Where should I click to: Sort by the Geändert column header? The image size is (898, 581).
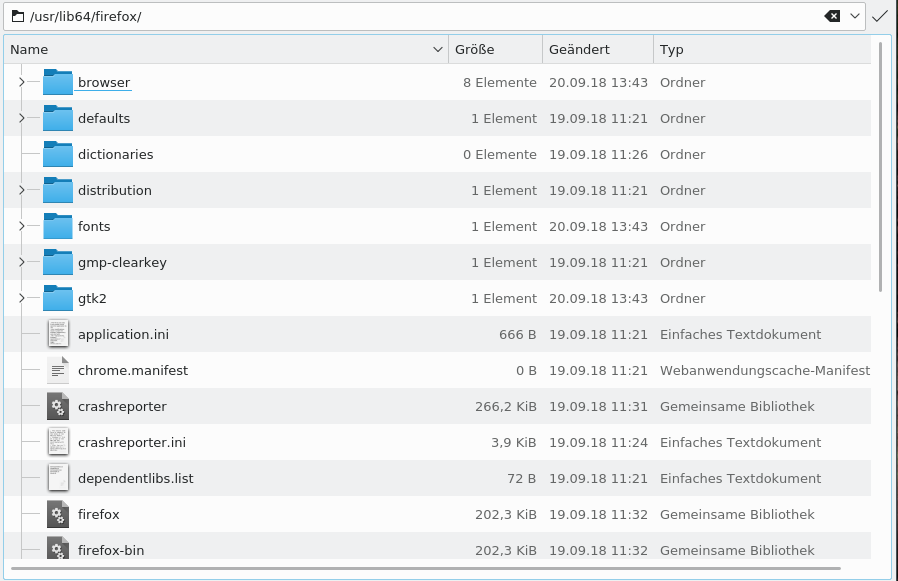[x=598, y=49]
